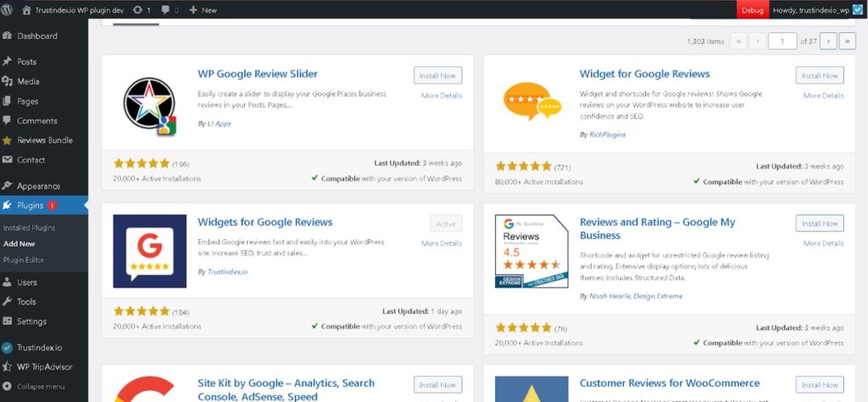Open the + New content menu
The width and height of the screenshot is (868, 402).
pos(203,10)
